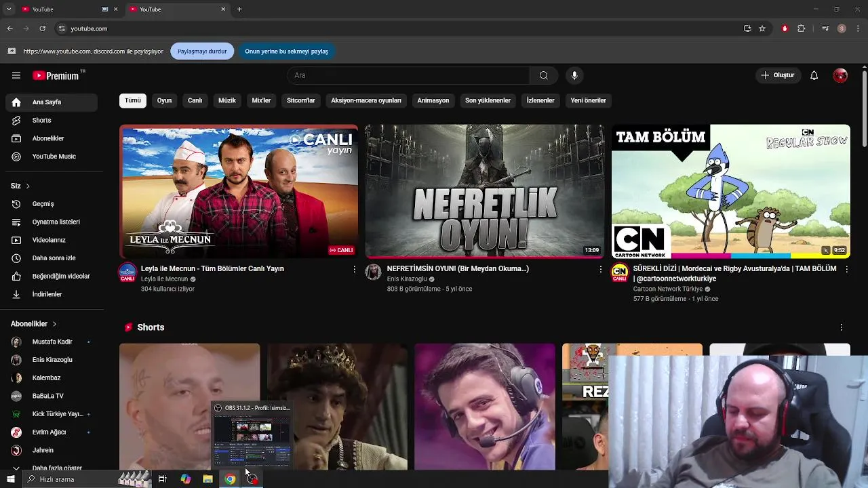This screenshot has width=868, height=488.
Task: Open options menu for Leyla ile Mecnun video
Action: (354, 269)
